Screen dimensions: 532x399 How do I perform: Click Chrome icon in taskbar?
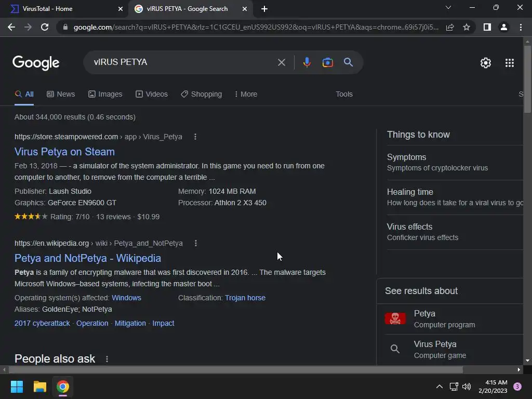[63, 387]
